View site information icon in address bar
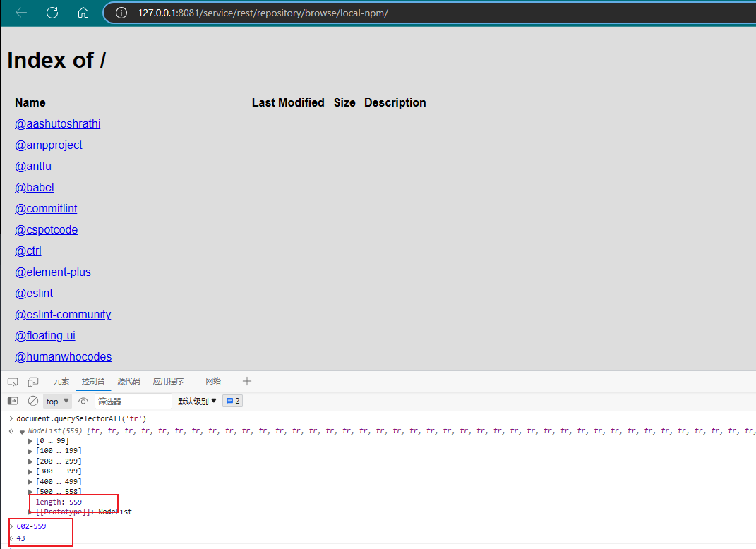The height and width of the screenshot is (549, 756). tap(121, 13)
